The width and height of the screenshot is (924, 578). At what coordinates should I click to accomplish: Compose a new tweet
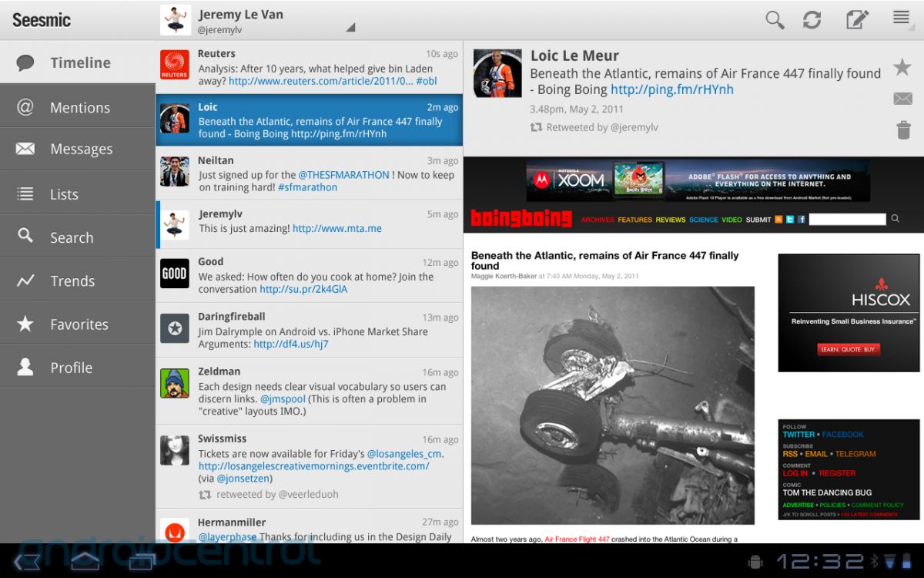pyautogui.click(x=857, y=19)
